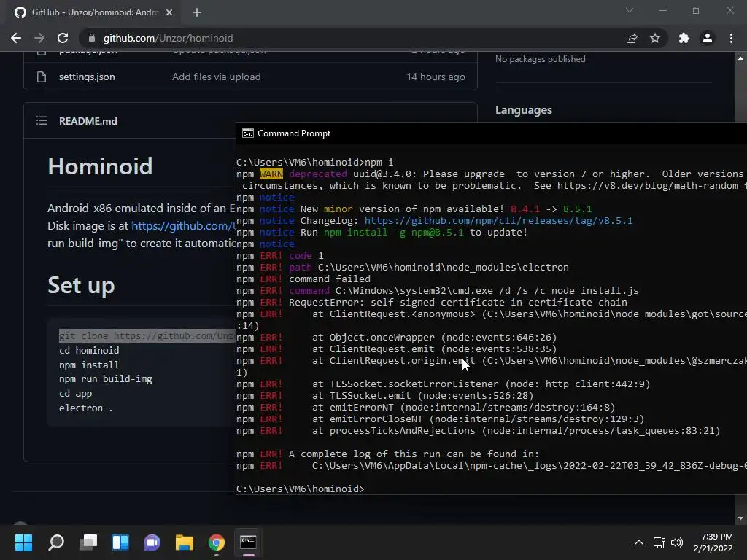The height and width of the screenshot is (560, 747).
Task: Open the 'Add files via upload' commit message
Action: pyautogui.click(x=216, y=77)
